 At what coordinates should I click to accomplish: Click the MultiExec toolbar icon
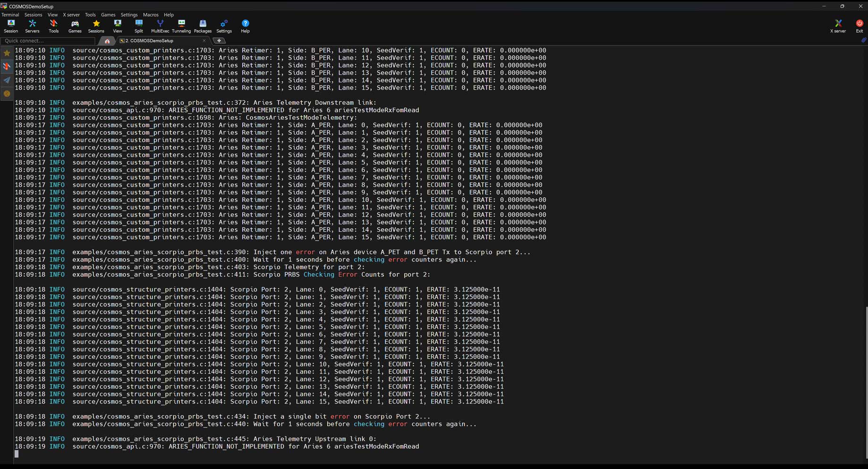[x=160, y=26]
